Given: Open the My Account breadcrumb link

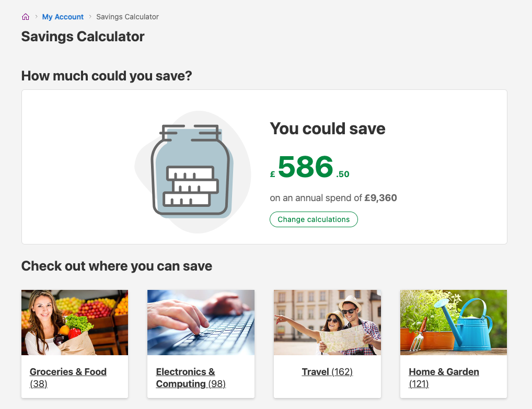Looking at the screenshot, I should (63, 17).
